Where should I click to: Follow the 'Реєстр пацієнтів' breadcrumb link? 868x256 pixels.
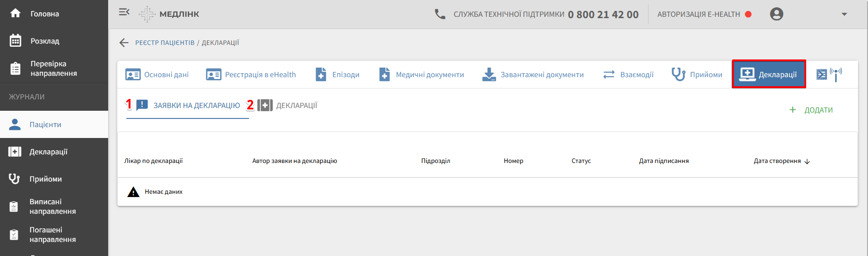(x=165, y=43)
